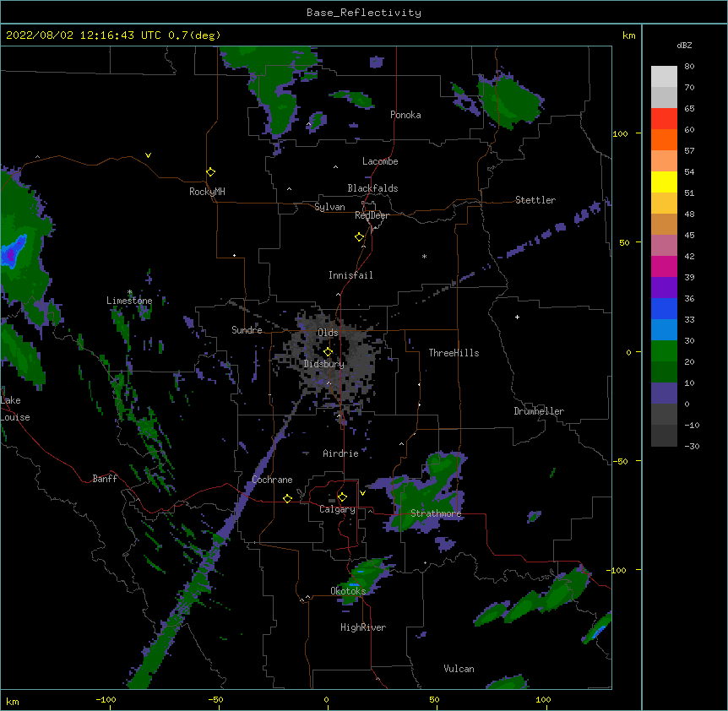
Task: Click the Didsbury town label
Action: coord(324,364)
